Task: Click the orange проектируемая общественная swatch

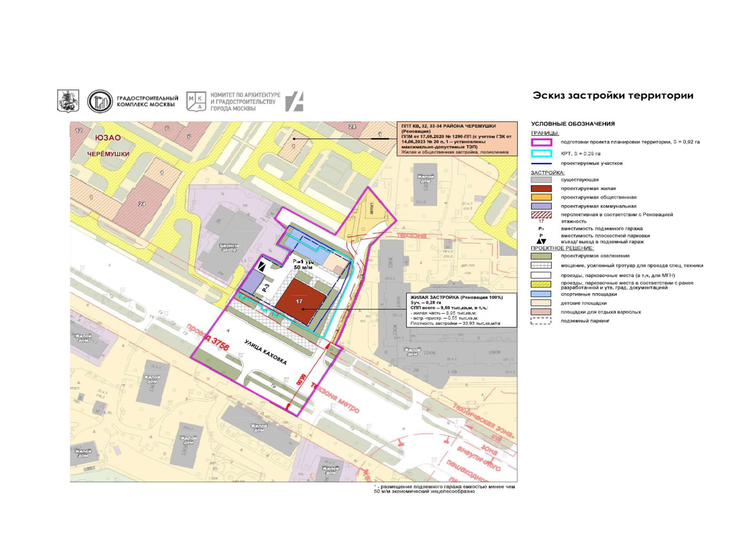Action: [541, 197]
